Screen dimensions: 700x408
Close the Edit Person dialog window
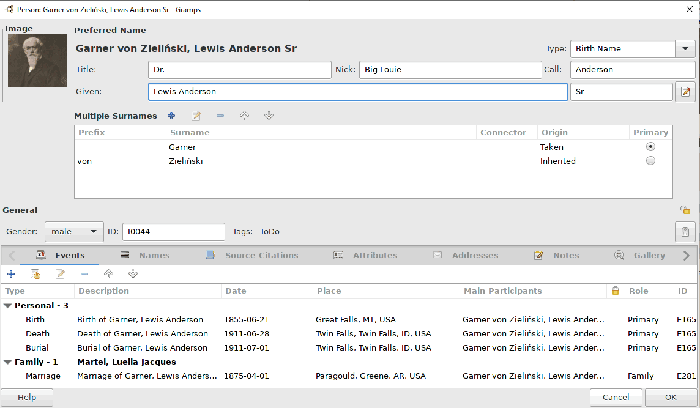[x=690, y=9]
